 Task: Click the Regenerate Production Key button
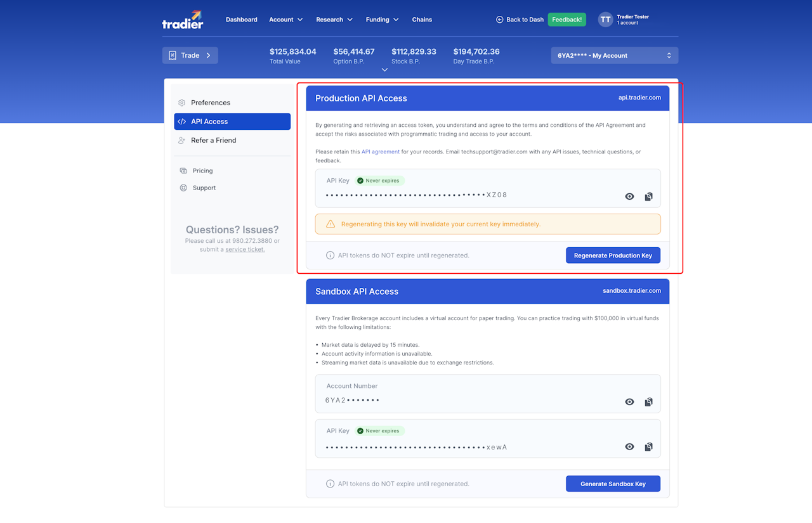click(x=613, y=255)
